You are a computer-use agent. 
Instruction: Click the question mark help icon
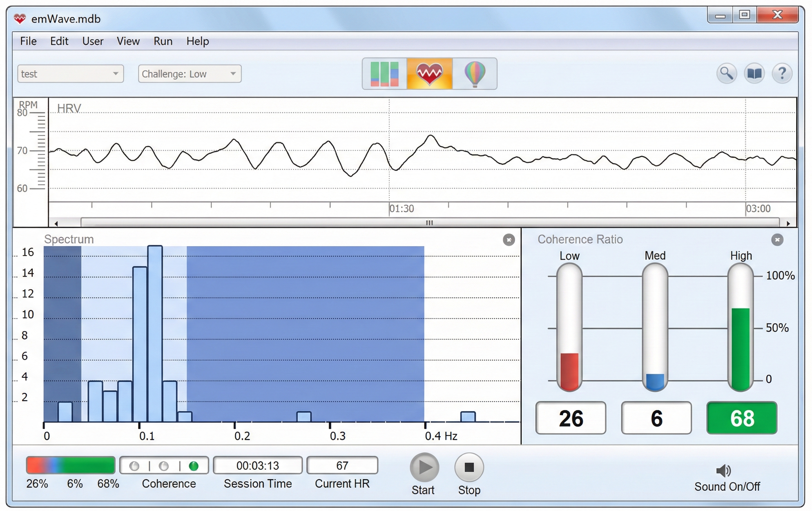tap(782, 73)
